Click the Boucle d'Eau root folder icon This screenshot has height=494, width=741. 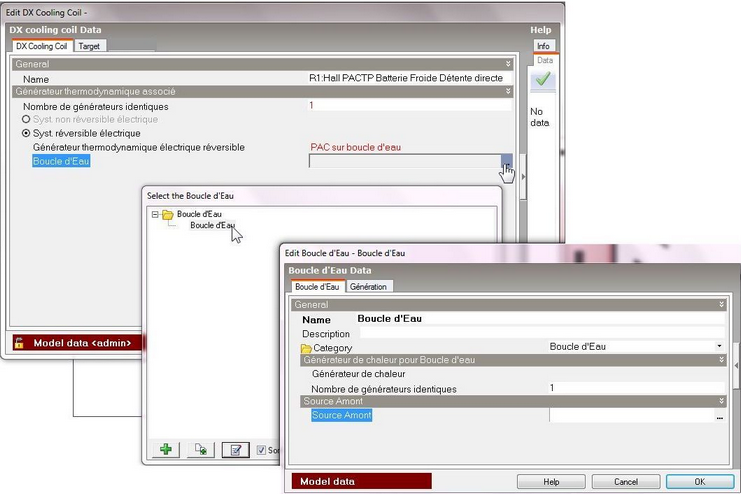point(168,214)
